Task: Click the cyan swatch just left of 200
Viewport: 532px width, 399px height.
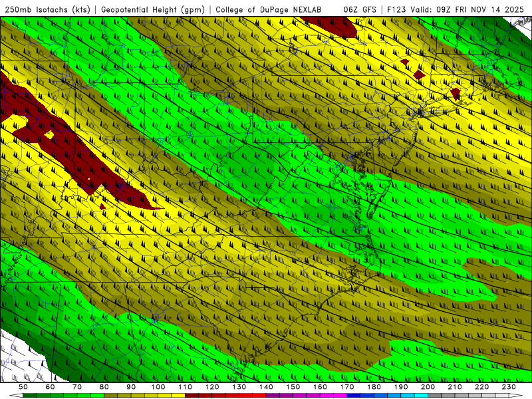Action: (x=421, y=396)
